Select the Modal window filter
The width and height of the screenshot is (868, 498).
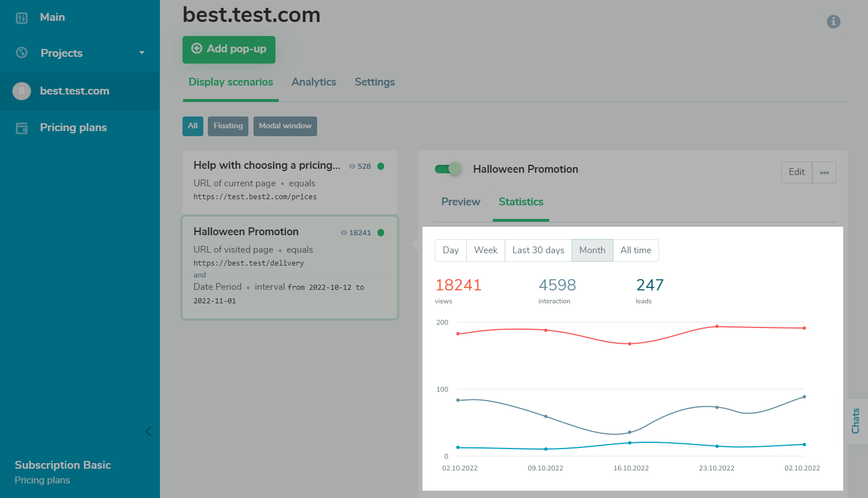pyautogui.click(x=285, y=126)
